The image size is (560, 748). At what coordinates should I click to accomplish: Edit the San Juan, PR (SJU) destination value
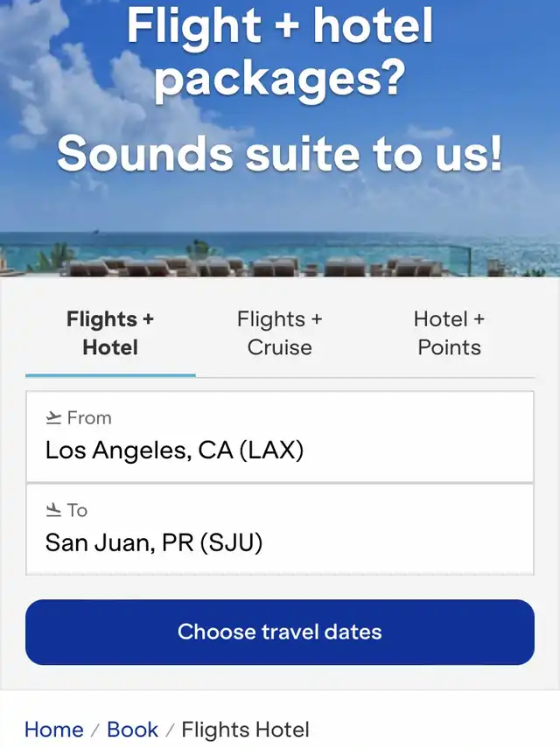279,529
